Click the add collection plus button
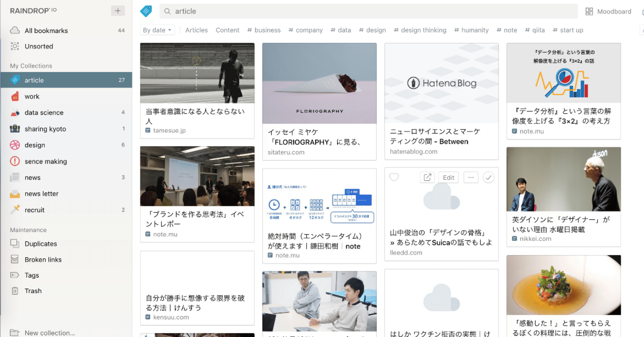 coord(118,11)
